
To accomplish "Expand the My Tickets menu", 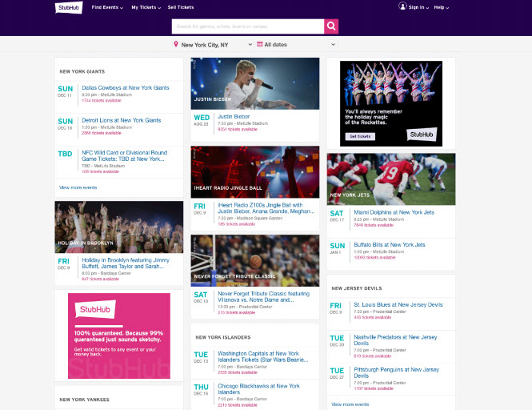I will 146,7.
